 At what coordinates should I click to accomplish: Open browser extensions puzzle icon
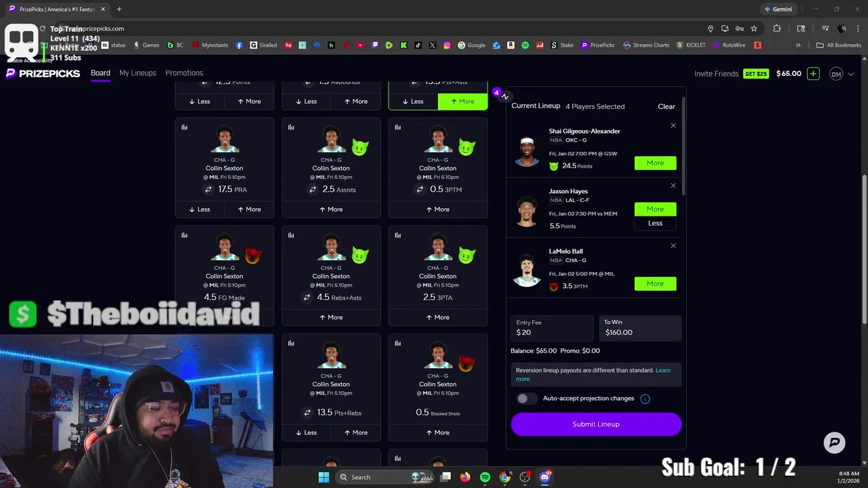click(x=777, y=28)
